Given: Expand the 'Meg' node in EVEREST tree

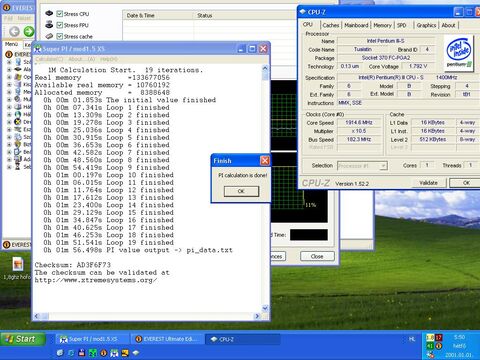Looking at the screenshot, I should [9, 92].
